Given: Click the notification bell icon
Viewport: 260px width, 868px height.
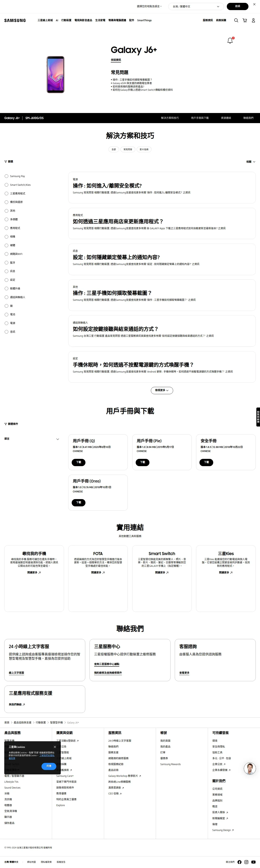Looking at the screenshot, I should click(x=230, y=41).
